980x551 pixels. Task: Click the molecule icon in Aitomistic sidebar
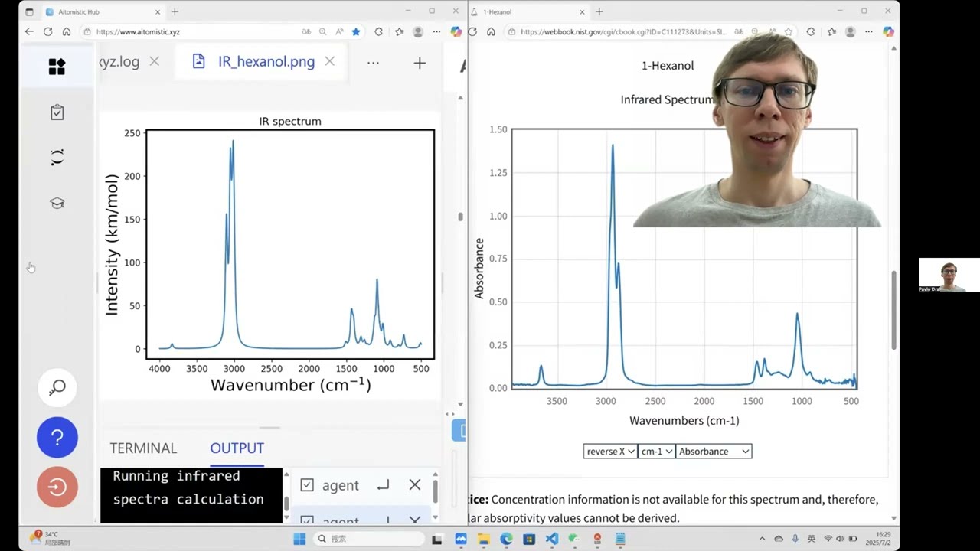57,158
